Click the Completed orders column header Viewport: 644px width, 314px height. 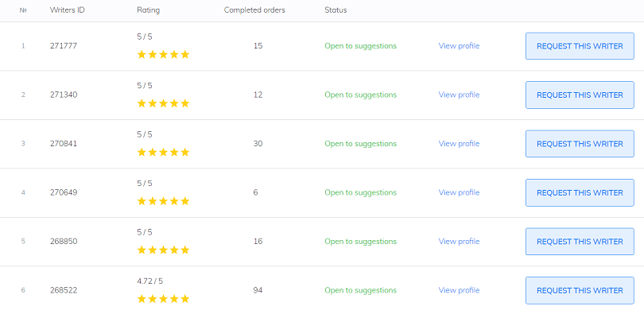coord(254,10)
